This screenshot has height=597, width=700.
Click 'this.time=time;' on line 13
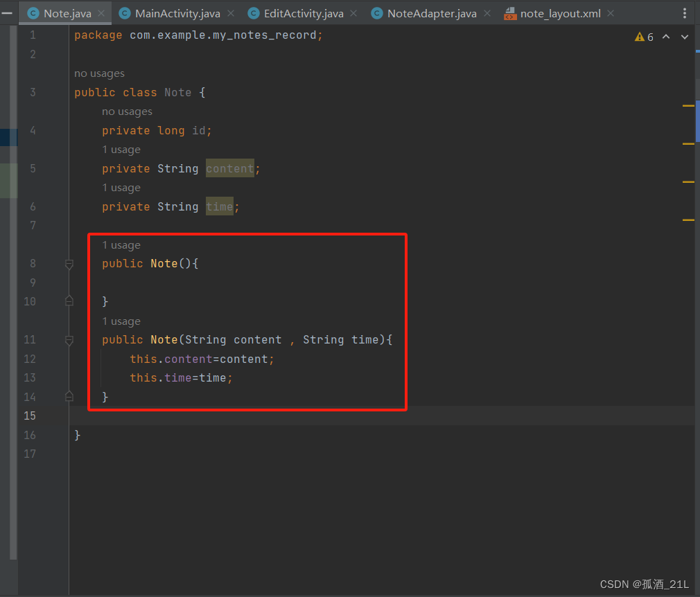point(181,378)
